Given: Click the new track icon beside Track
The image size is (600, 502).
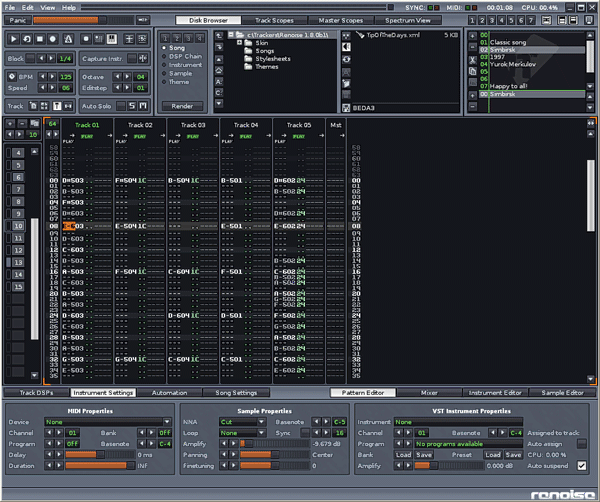Looking at the screenshot, I should pyautogui.click(x=34, y=106).
